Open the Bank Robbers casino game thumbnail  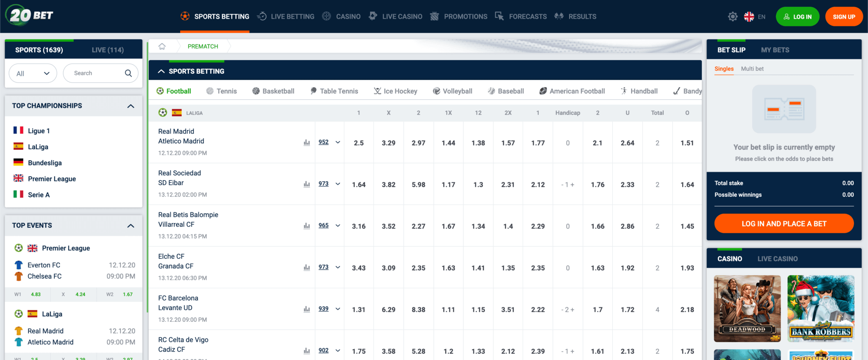[821, 309]
